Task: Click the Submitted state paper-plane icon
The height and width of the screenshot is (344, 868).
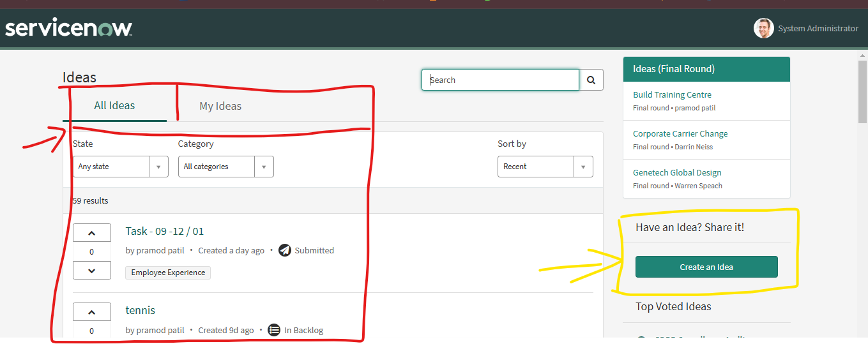Action: coord(285,250)
